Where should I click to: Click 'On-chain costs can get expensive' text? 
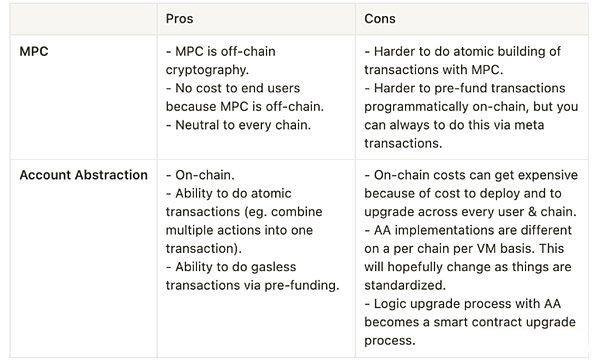click(x=476, y=175)
